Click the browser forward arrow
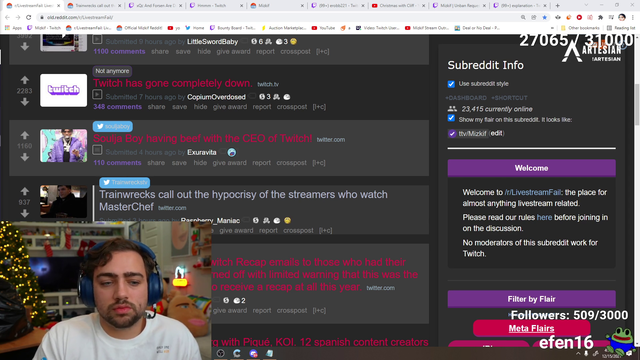The height and width of the screenshot is (360, 640). point(18,17)
